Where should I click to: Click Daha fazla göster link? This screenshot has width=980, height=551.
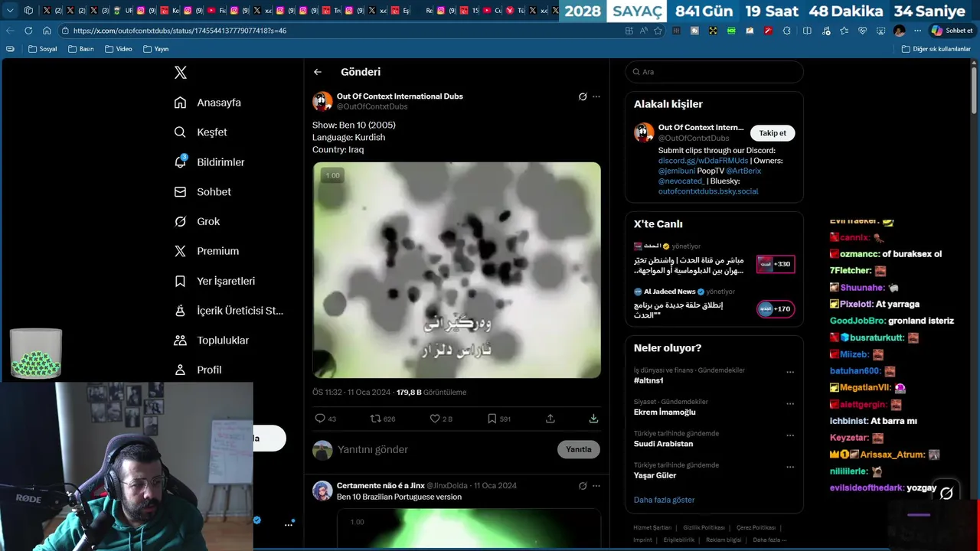[664, 500]
